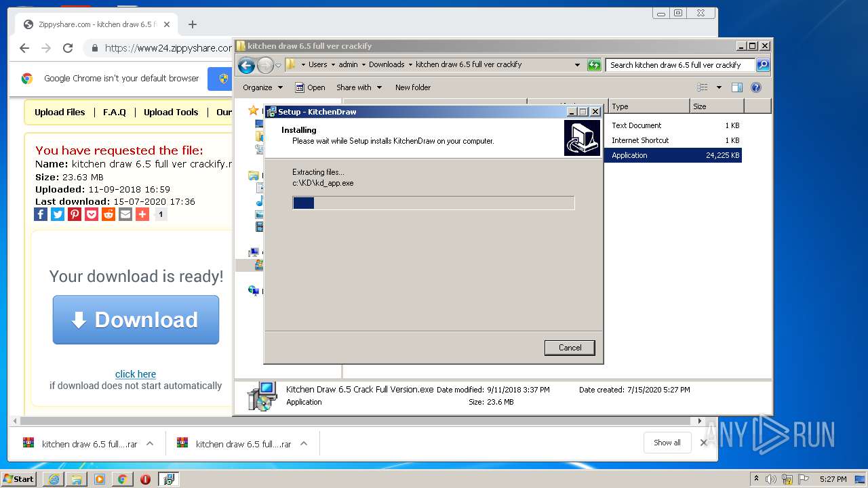The width and height of the screenshot is (868, 488).
Task: Expand the first downloaded rar options chevron
Action: coord(150,444)
